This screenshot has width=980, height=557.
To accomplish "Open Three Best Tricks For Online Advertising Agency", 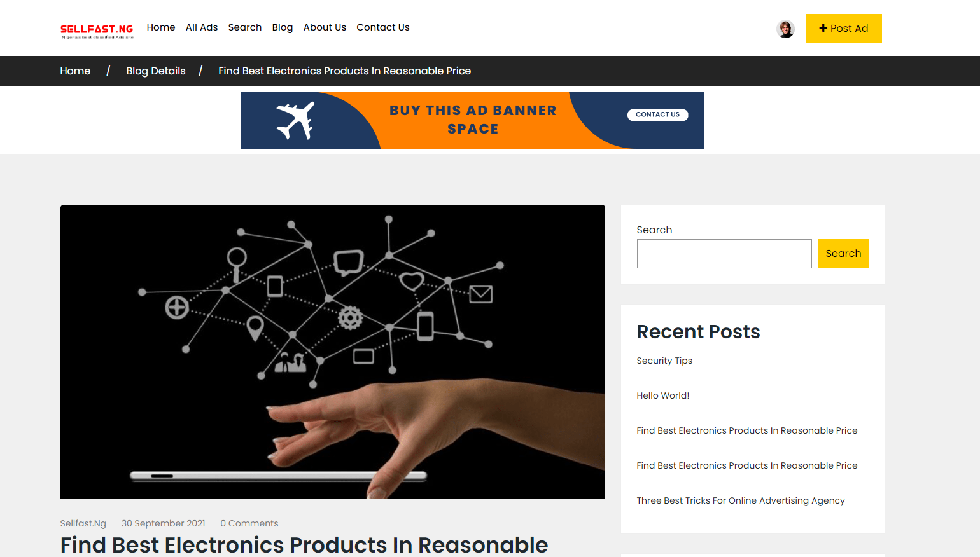I will coord(741,500).
